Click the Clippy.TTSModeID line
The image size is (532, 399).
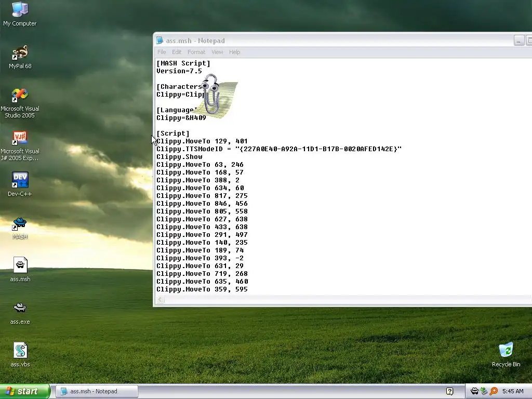click(x=279, y=149)
